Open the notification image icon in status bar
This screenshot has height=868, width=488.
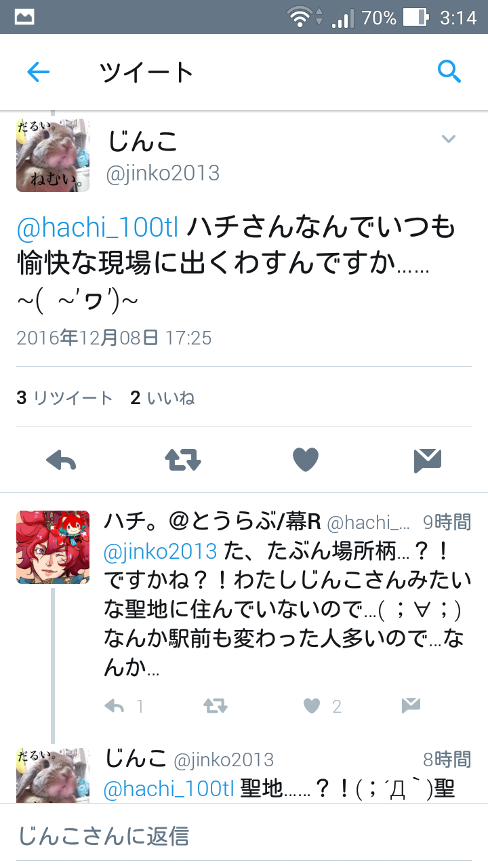coord(24,17)
